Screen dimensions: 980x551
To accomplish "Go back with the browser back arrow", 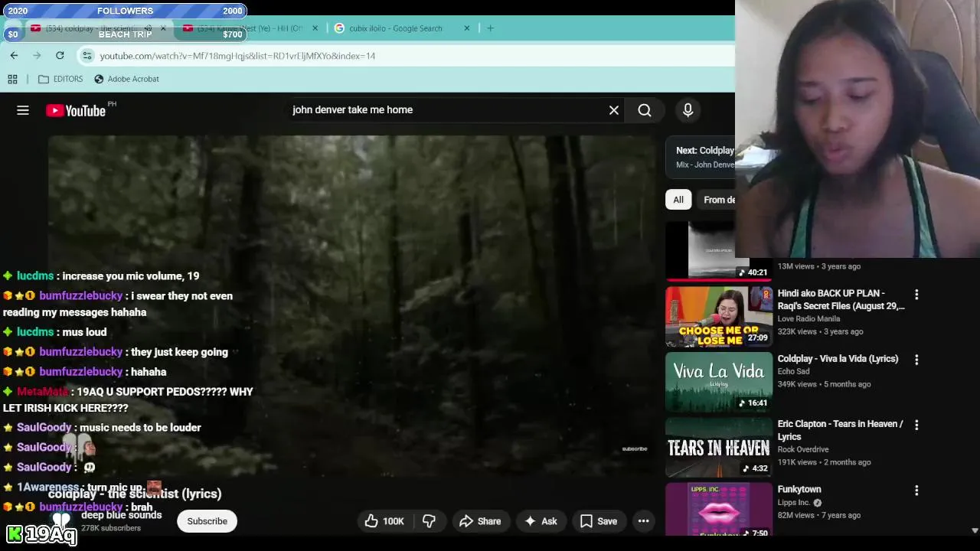I will [x=14, y=55].
